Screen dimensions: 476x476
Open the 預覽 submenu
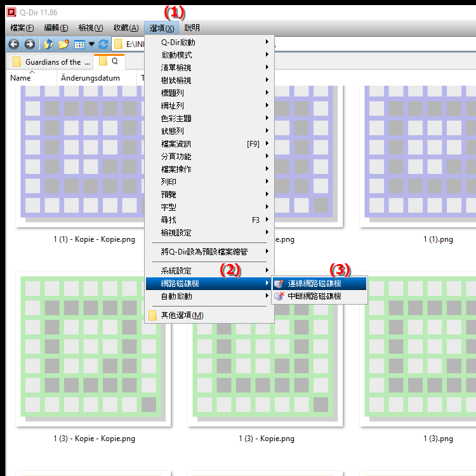[209, 195]
